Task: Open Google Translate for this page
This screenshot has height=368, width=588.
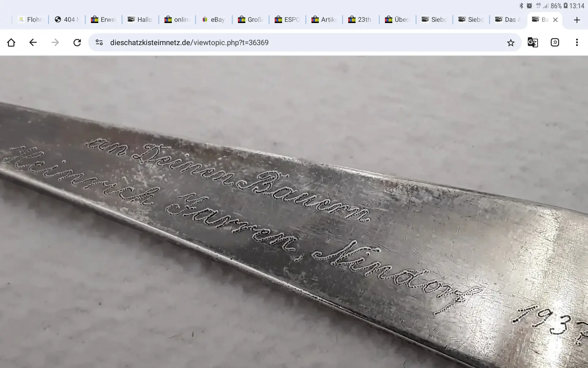Action: click(533, 42)
